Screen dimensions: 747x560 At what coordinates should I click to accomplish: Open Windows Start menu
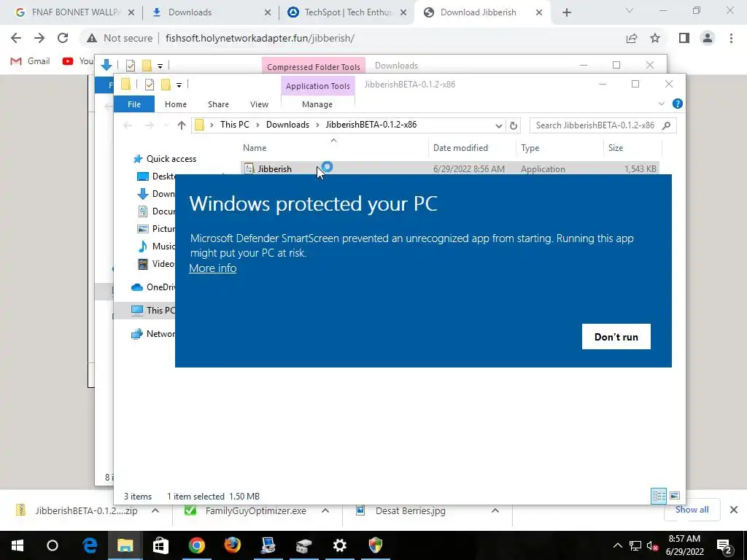pos(18,545)
